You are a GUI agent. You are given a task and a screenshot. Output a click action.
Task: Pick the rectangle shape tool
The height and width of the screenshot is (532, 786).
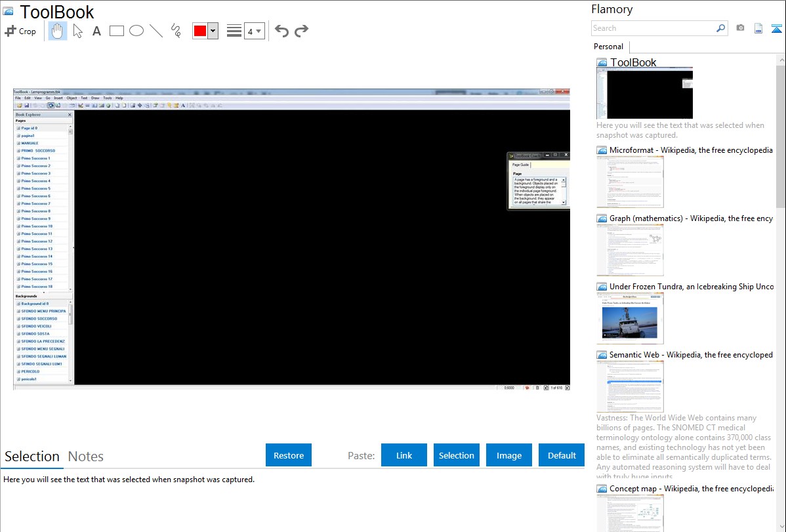[x=117, y=31]
